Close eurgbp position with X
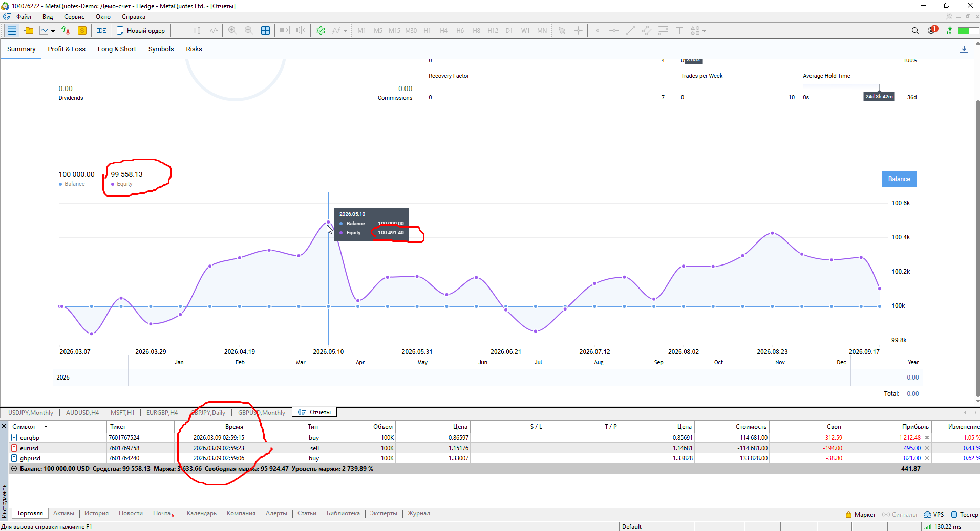This screenshot has width=980, height=531. [x=927, y=438]
